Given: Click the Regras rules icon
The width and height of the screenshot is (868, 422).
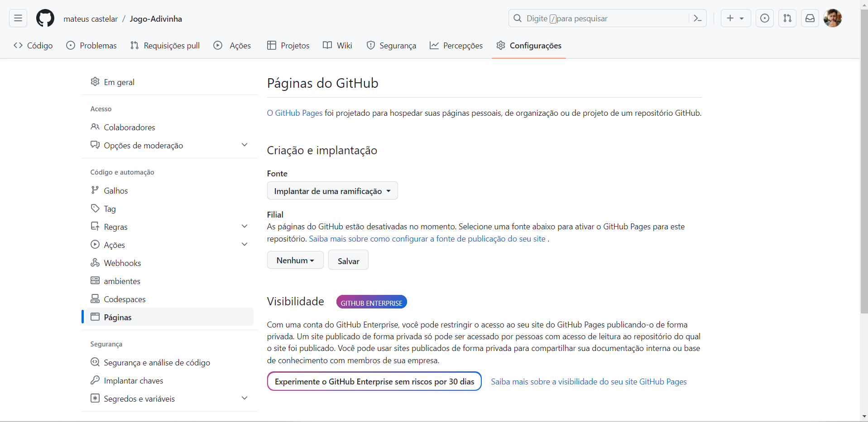Looking at the screenshot, I should point(95,226).
